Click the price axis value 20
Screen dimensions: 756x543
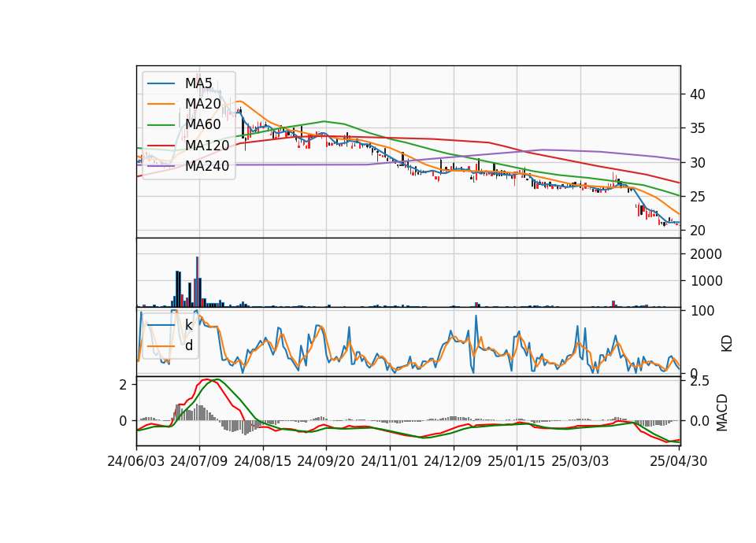tap(698, 231)
